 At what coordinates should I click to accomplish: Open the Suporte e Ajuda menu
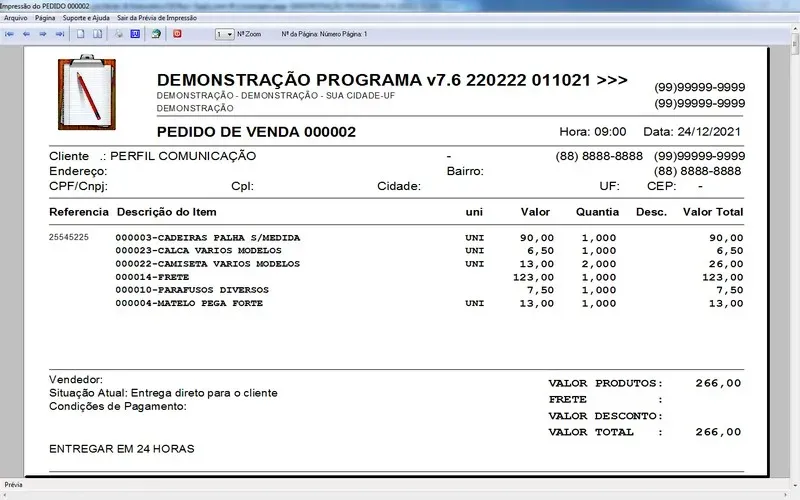point(87,18)
